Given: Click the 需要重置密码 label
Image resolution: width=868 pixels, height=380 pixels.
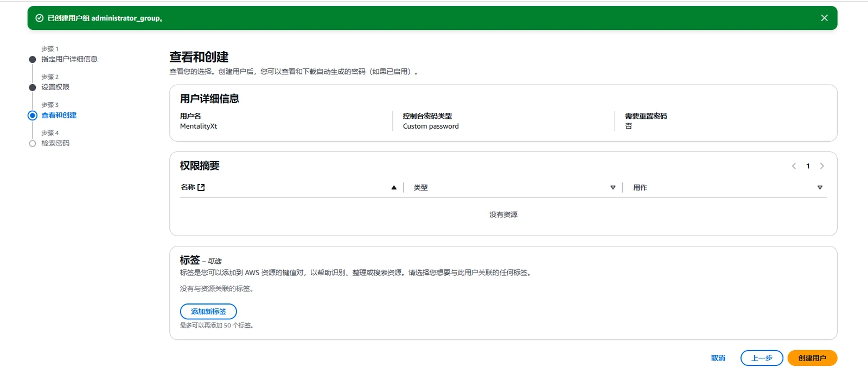Looking at the screenshot, I should point(646,116).
